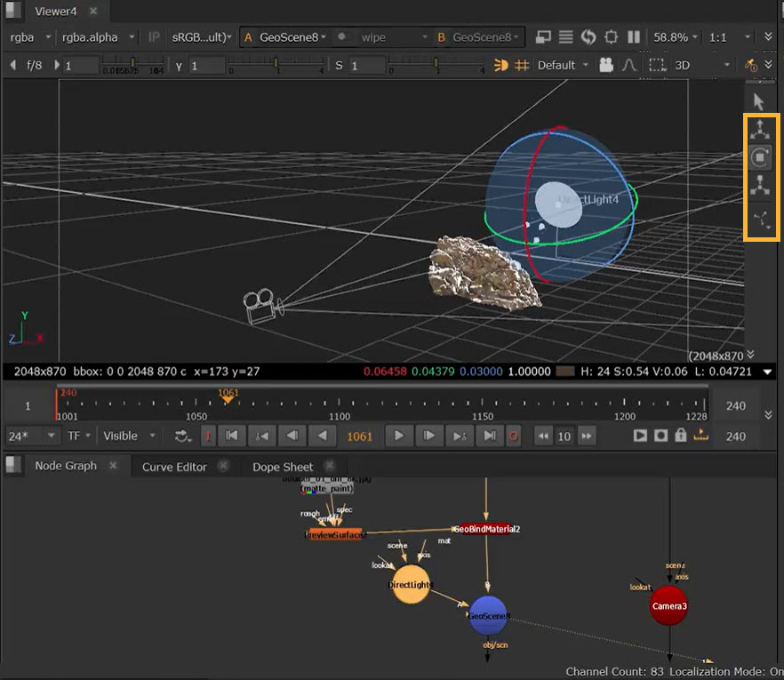Activate the Rotate transform tool
The image size is (784, 680).
coord(758,158)
